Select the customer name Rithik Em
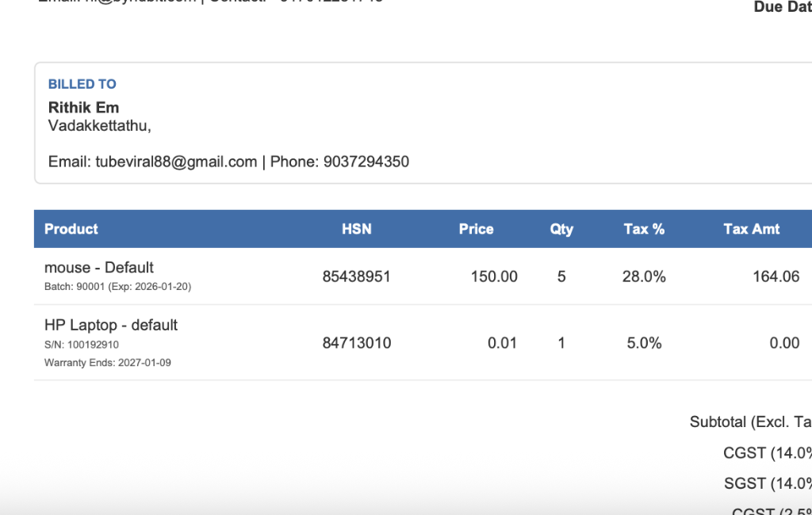Image resolution: width=812 pixels, height=515 pixels. [x=83, y=107]
